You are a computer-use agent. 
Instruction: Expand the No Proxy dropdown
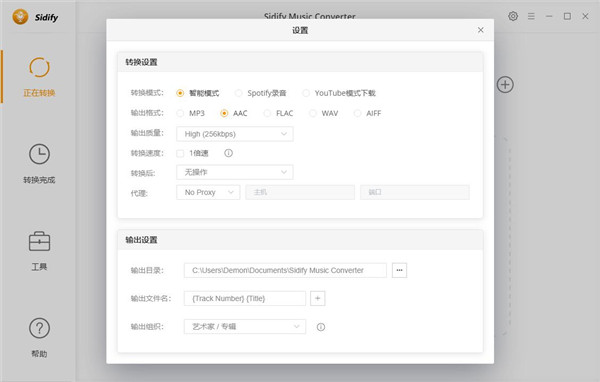click(x=208, y=192)
